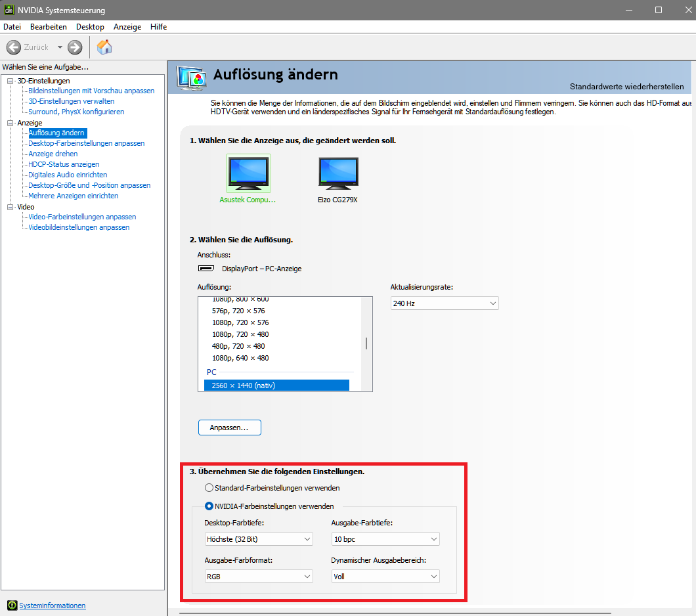This screenshot has height=616, width=696.
Task: Collapse the Anzeige tree node
Action: tap(11, 123)
